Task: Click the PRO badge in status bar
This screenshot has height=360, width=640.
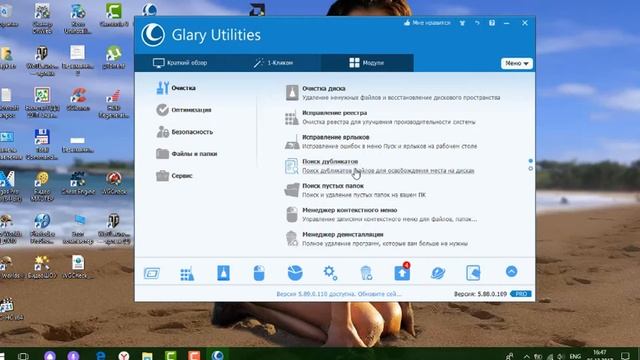Action: pyautogui.click(x=521, y=294)
